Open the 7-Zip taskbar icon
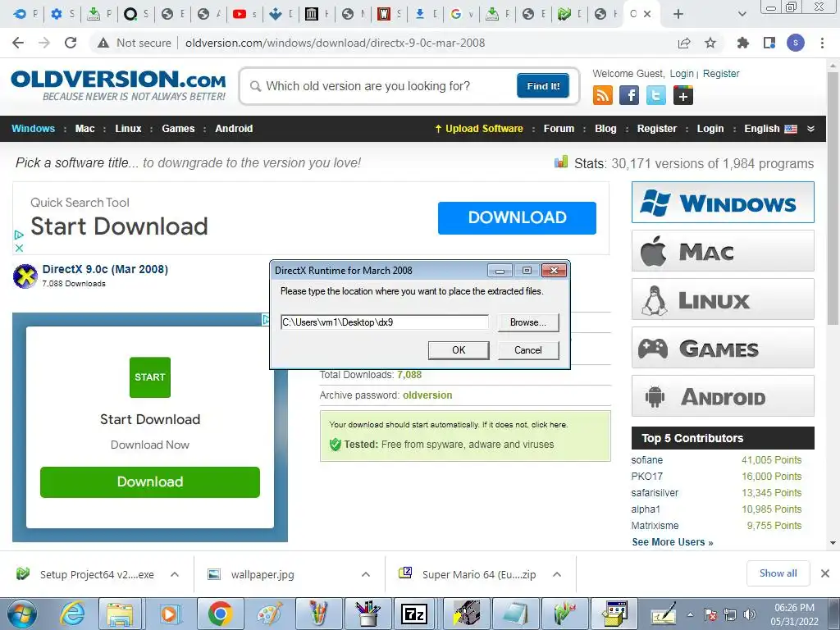The width and height of the screenshot is (840, 630). pyautogui.click(x=414, y=614)
